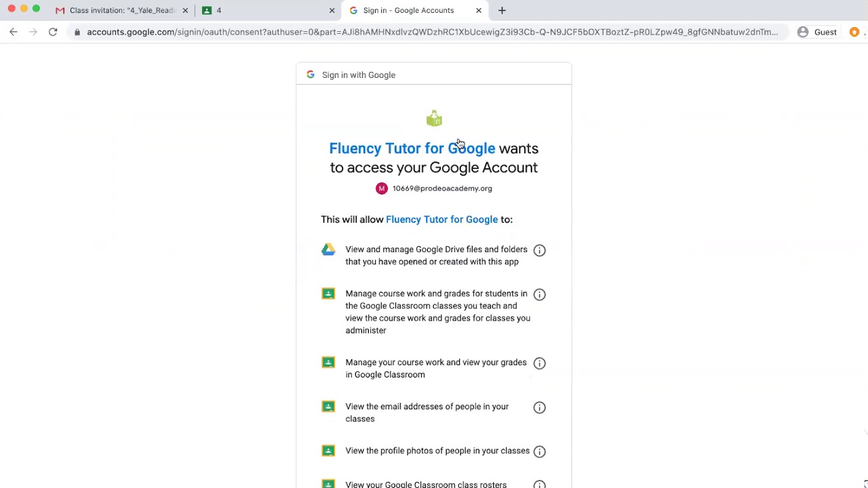
Task: Close the Class invitation Gmail tab
Action: [185, 10]
